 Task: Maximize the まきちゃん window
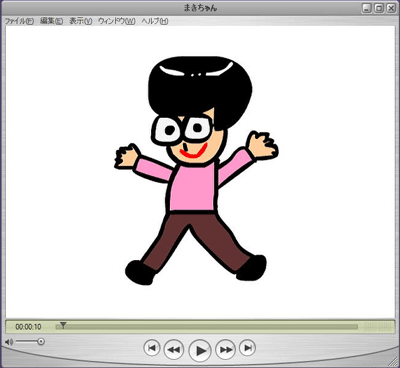click(x=379, y=8)
